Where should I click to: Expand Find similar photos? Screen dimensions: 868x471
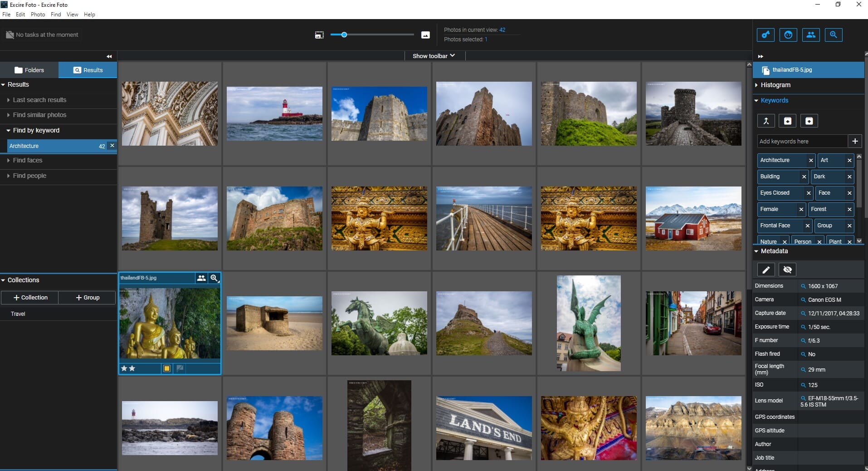click(x=9, y=115)
